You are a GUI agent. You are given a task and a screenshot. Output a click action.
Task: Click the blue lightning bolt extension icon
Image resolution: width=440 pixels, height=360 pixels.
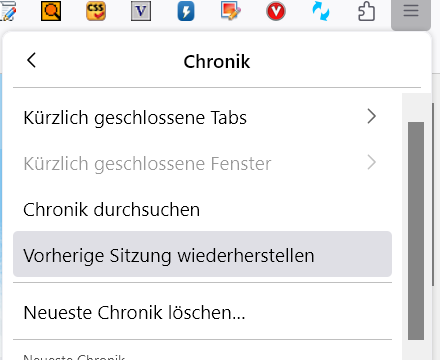186,11
